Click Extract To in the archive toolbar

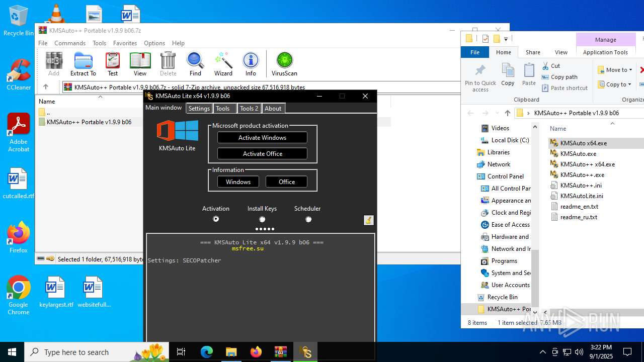pos(83,64)
